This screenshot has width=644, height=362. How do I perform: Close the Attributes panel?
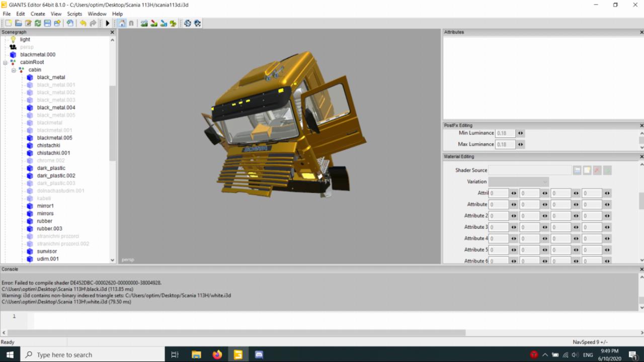pyautogui.click(x=641, y=32)
